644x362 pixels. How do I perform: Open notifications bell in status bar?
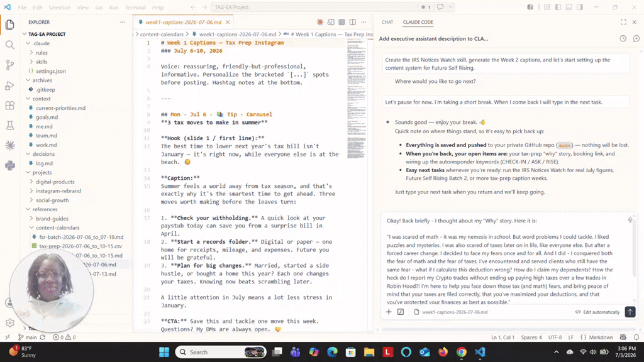pyautogui.click(x=636, y=337)
